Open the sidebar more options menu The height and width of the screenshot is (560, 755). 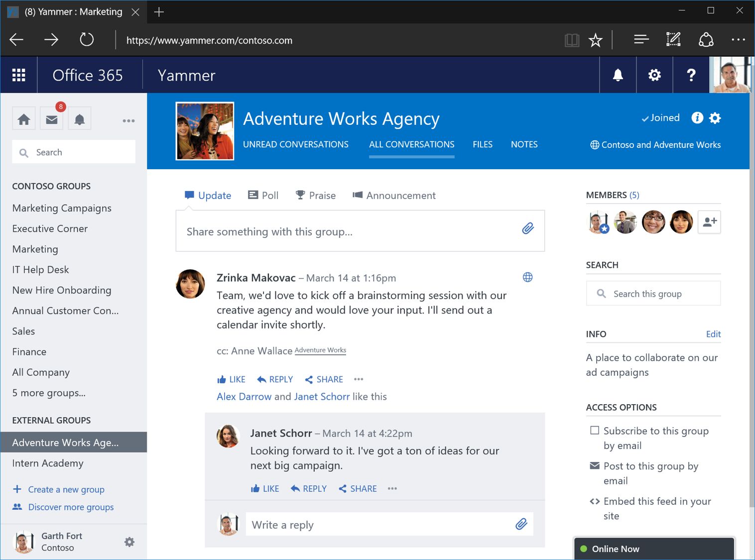click(x=128, y=120)
